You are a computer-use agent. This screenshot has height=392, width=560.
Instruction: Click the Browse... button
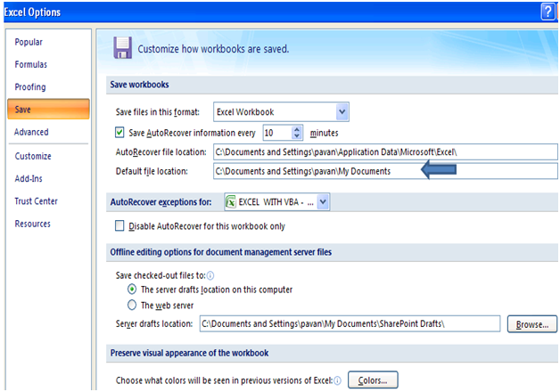pyautogui.click(x=532, y=324)
